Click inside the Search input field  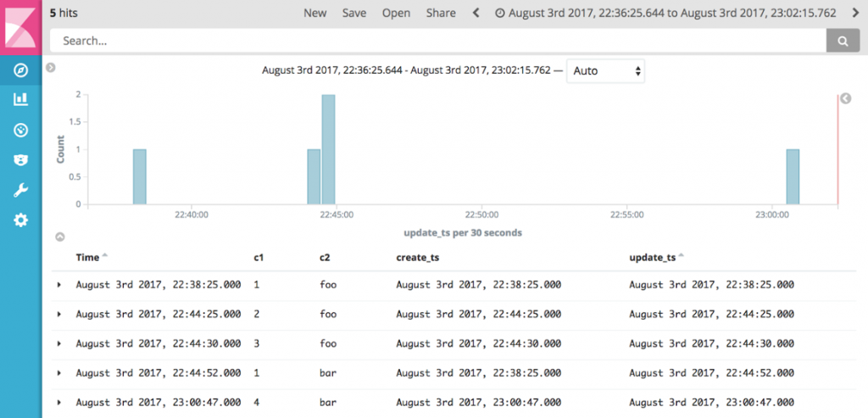437,40
